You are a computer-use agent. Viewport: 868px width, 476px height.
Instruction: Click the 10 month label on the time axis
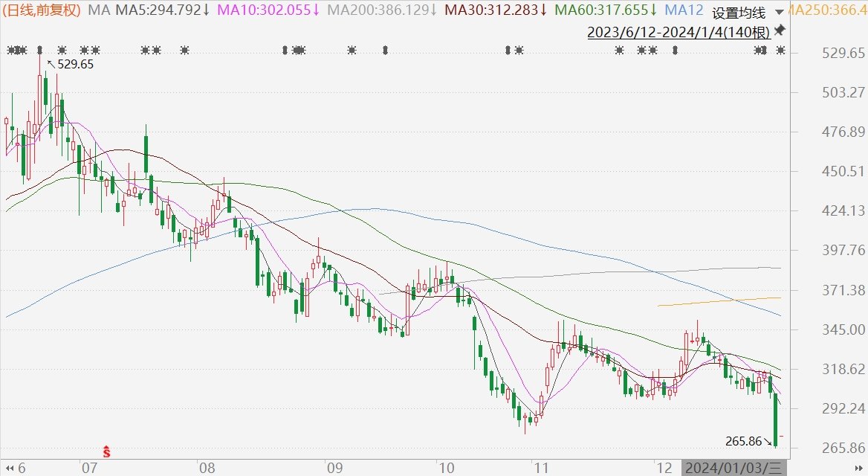point(447,468)
